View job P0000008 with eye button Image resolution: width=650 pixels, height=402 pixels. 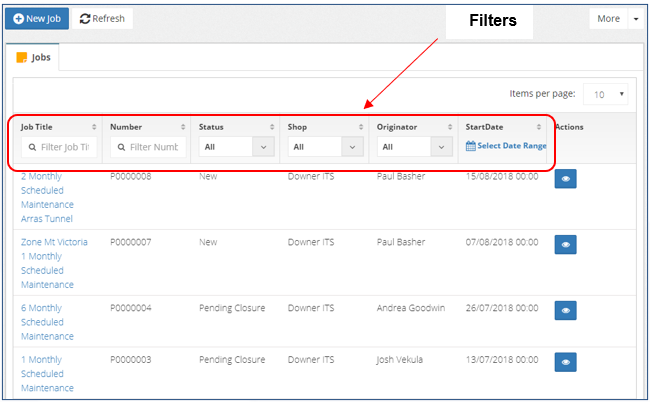point(565,179)
